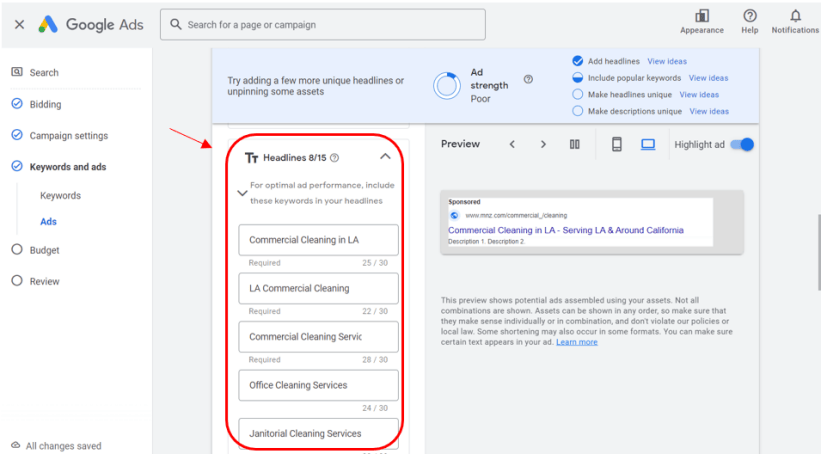Click the Search step icon in sidebar
Viewport: 821px width, 454px height.
click(x=17, y=72)
